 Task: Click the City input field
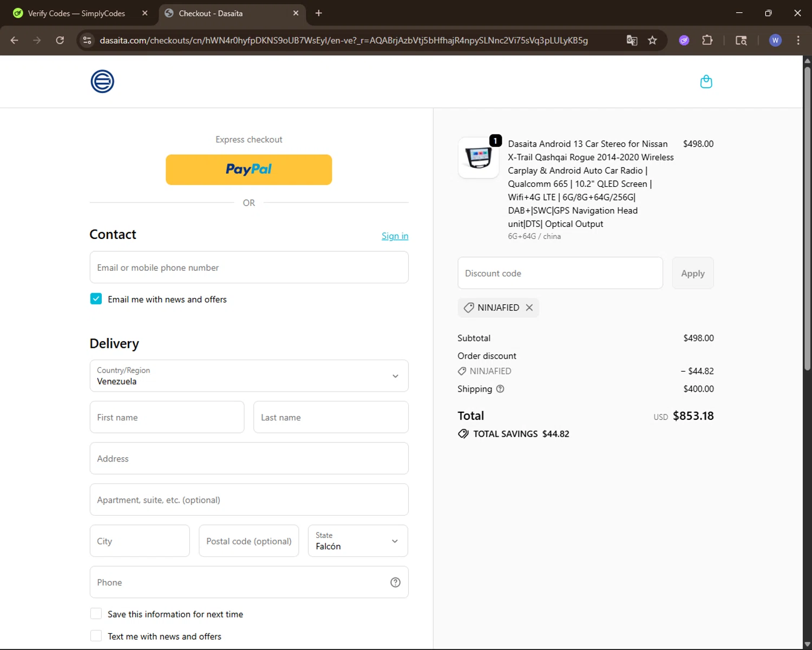[140, 541]
